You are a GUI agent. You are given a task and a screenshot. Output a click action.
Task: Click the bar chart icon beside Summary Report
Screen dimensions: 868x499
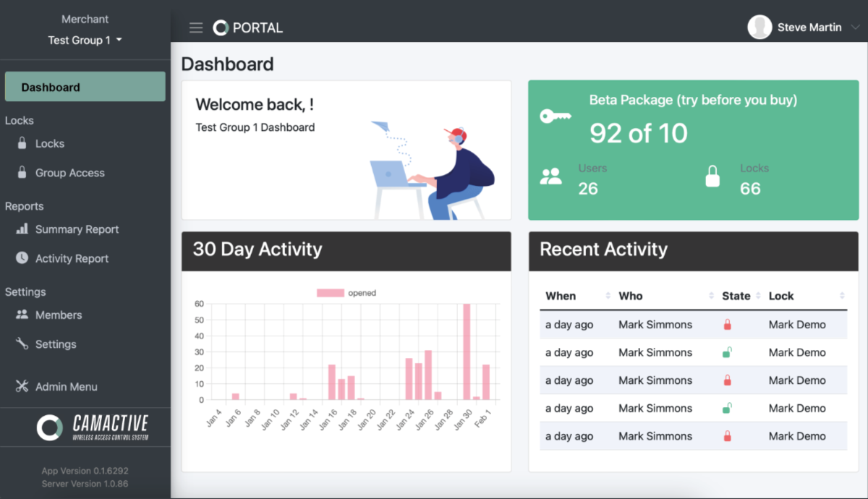pos(22,229)
